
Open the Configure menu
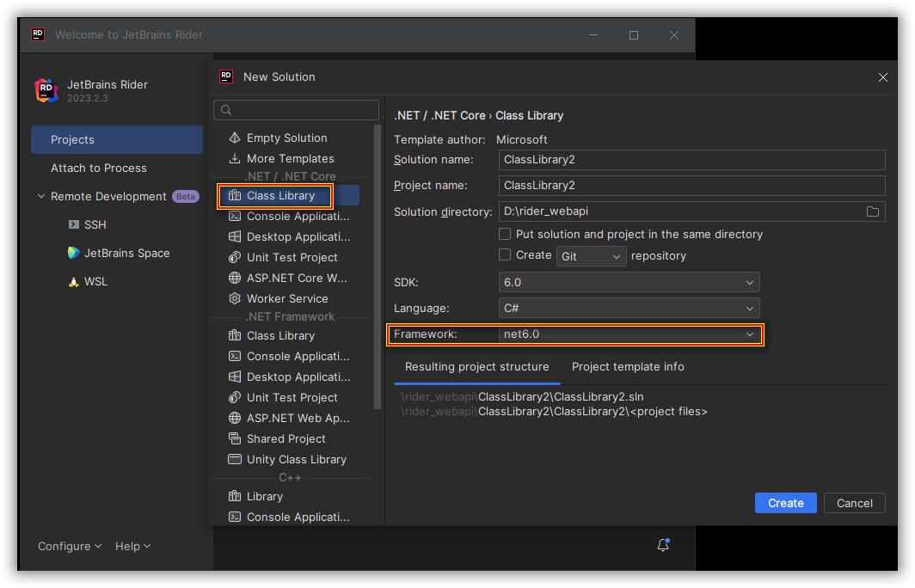[69, 546]
